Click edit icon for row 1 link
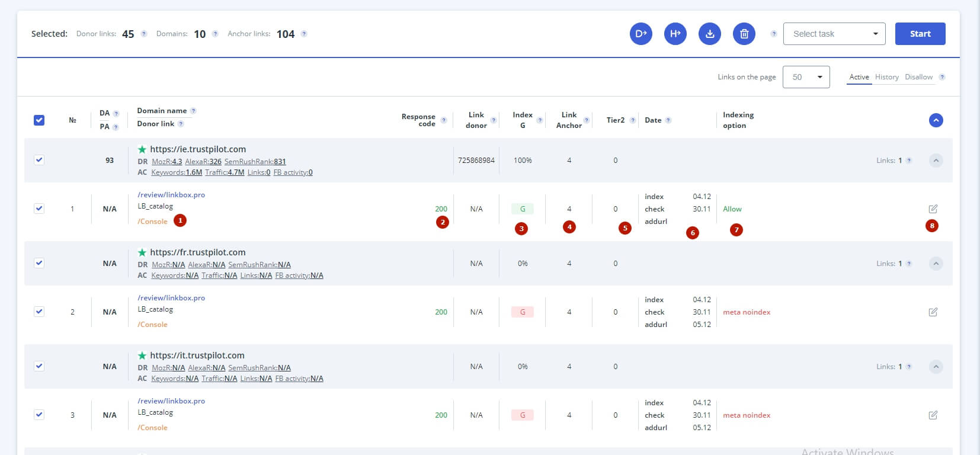 933,209
